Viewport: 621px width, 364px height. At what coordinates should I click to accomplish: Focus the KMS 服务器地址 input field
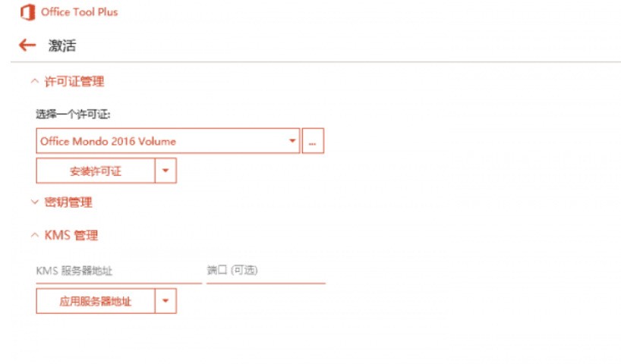[x=119, y=271]
